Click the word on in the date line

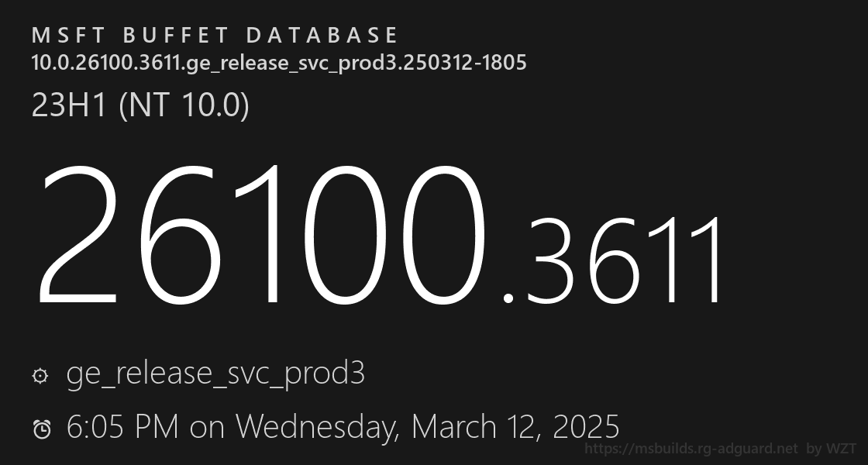point(206,429)
